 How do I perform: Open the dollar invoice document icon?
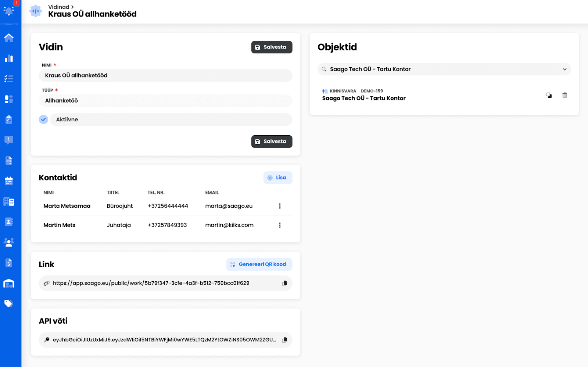[9, 263]
